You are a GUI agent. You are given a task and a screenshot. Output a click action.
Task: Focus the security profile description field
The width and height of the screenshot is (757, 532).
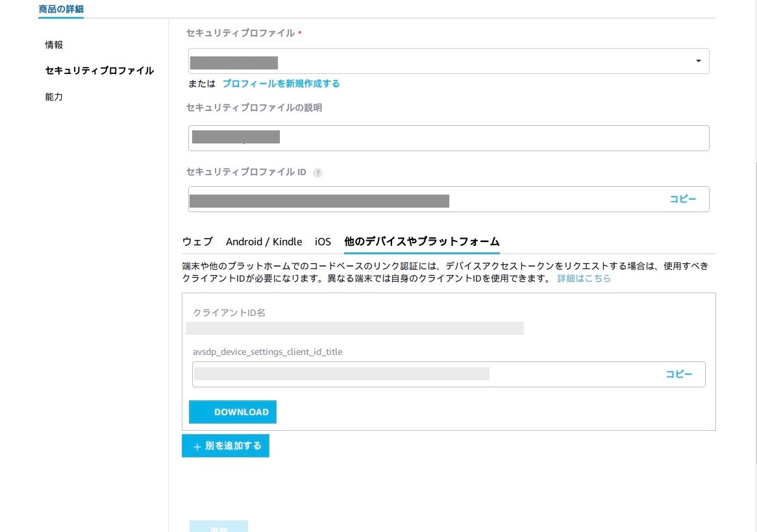[449, 138]
